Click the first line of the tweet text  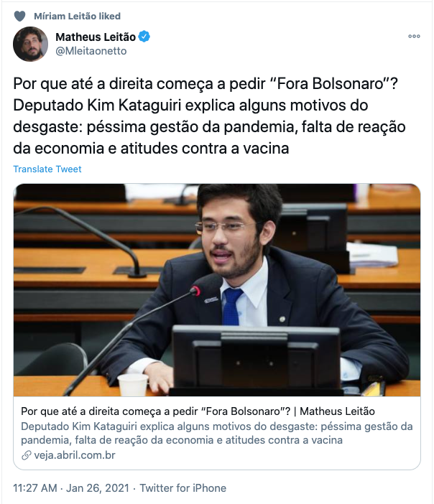(206, 84)
